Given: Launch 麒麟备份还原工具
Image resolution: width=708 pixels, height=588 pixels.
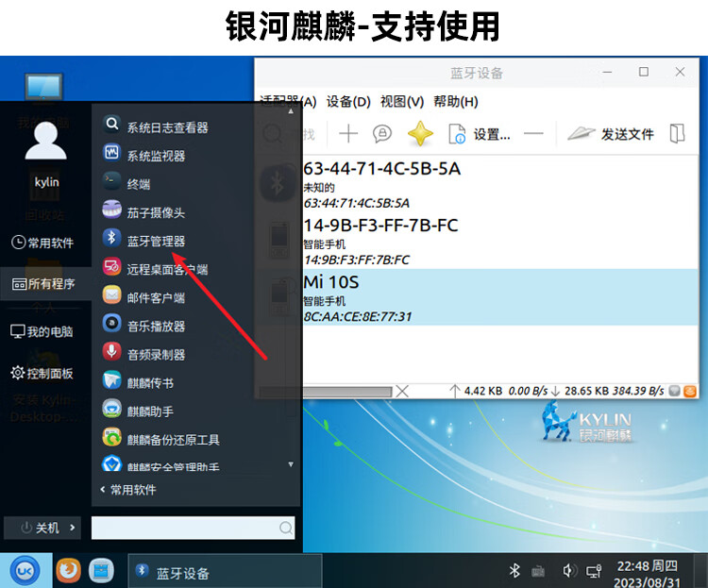Looking at the screenshot, I should (161, 439).
